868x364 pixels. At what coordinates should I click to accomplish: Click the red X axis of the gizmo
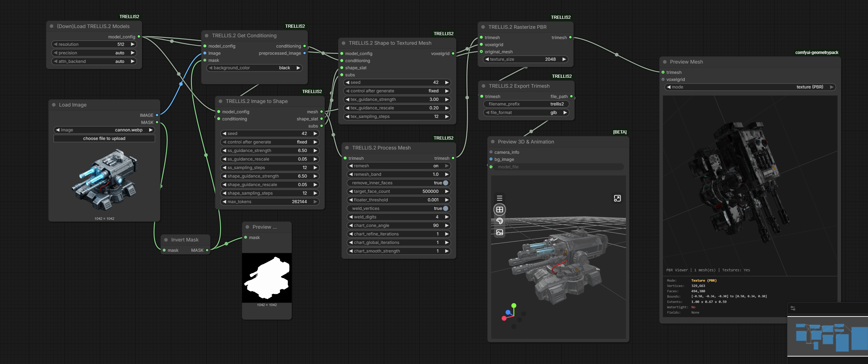point(504,318)
